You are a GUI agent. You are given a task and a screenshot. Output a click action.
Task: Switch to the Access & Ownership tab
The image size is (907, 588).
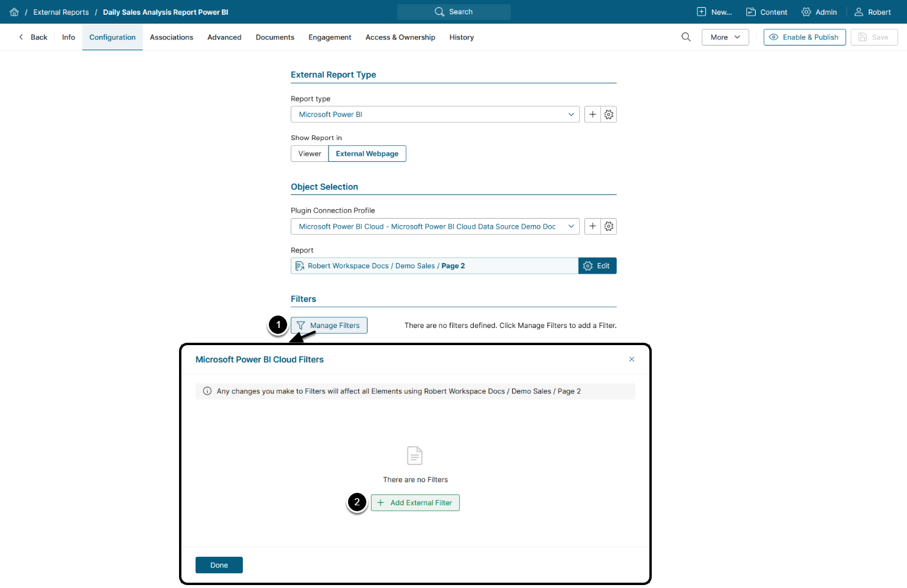click(x=400, y=37)
